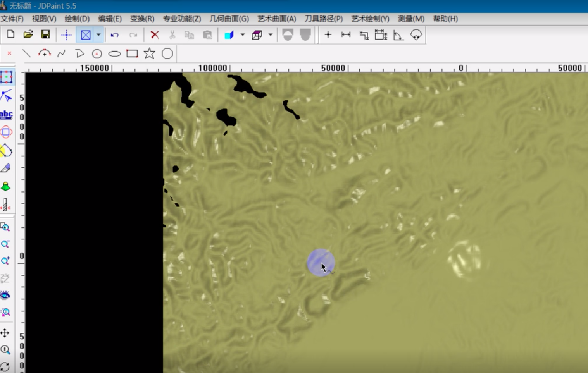The image size is (588, 373).
Task: Click the scissors cut icon
Action: click(x=172, y=35)
